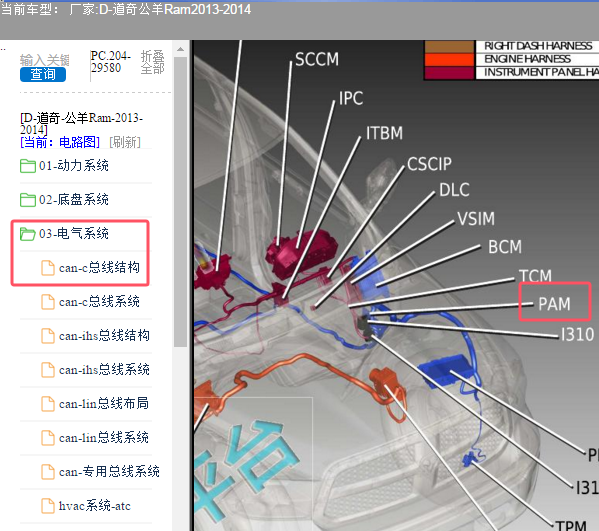
Task: Expand the 01-动力系统 tree item
Action: [74, 166]
